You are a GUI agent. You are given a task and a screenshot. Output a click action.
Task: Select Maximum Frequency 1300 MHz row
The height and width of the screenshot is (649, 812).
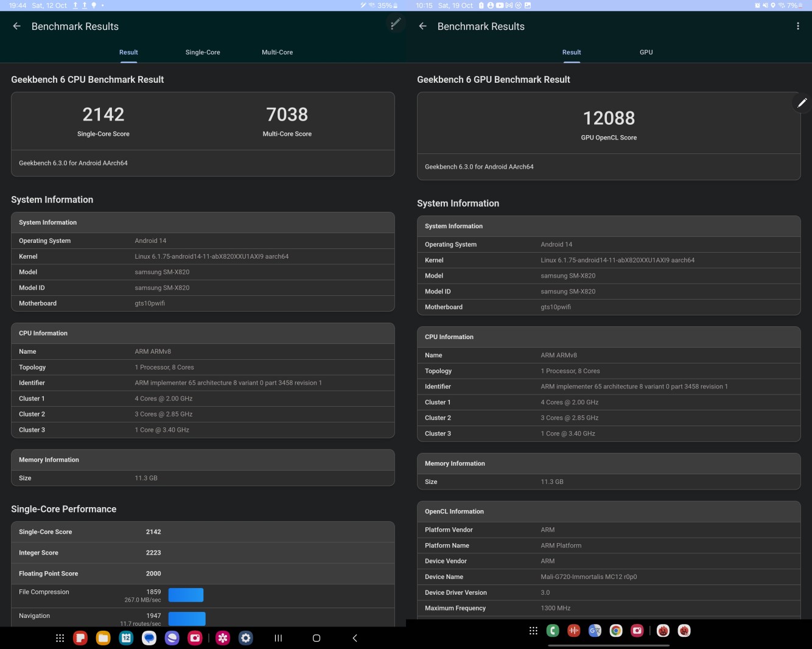tap(609, 608)
